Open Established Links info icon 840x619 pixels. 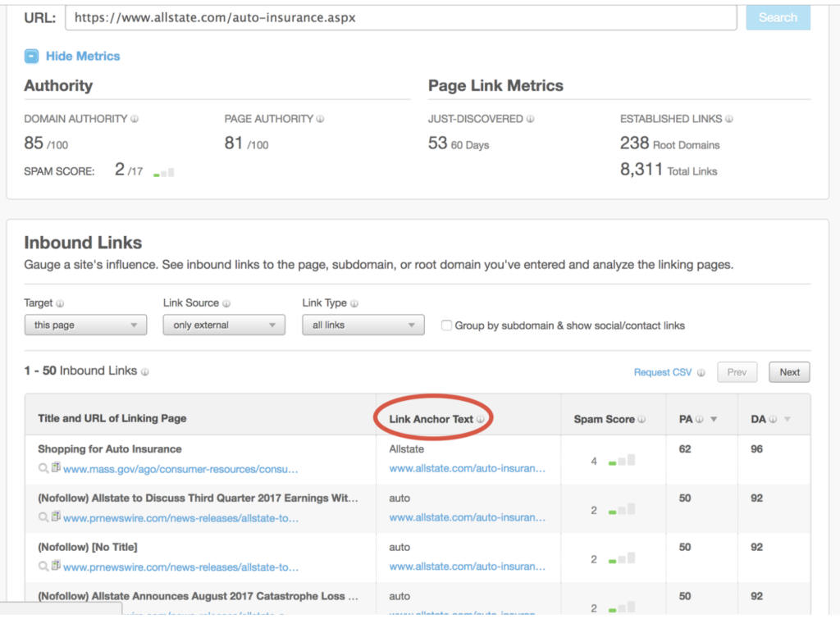(x=729, y=119)
